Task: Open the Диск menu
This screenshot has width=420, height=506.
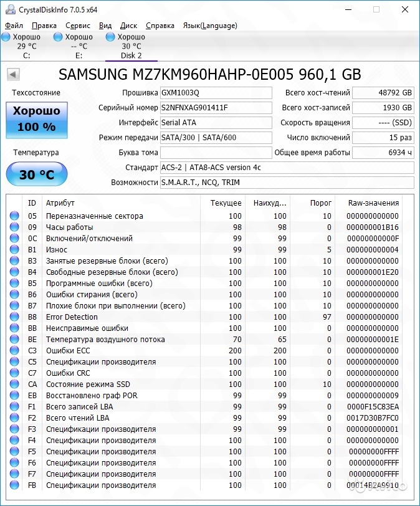Action: tap(128, 26)
